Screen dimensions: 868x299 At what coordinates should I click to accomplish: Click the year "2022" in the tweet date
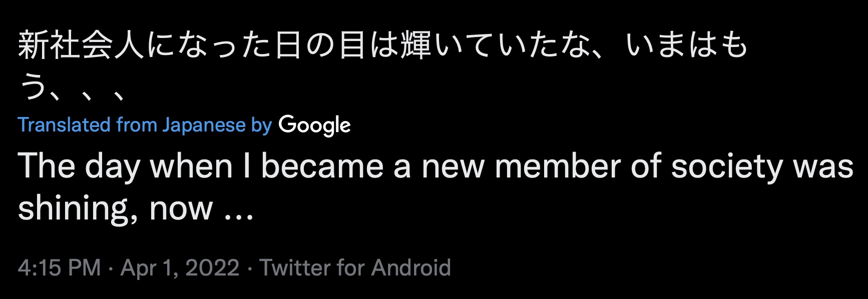click(212, 267)
